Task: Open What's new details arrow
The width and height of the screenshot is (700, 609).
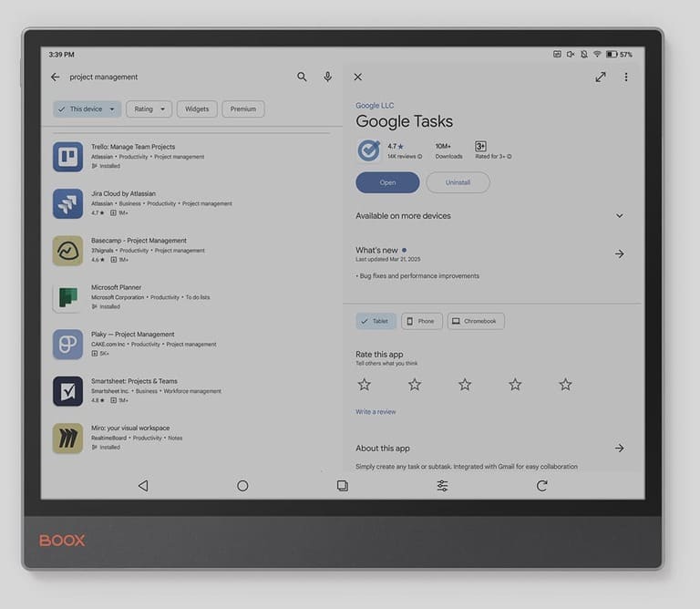Action: pyautogui.click(x=619, y=254)
